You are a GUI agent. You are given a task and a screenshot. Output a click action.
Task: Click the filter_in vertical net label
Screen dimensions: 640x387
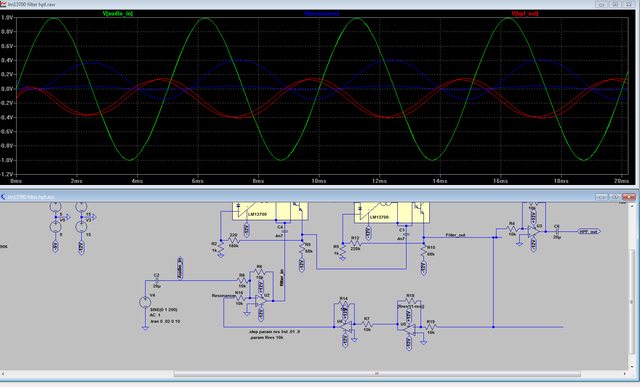click(x=281, y=277)
